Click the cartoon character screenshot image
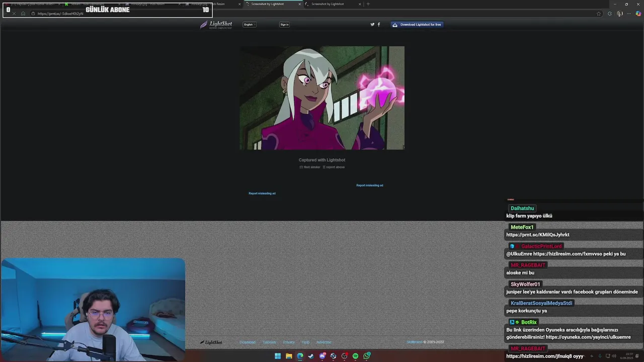This screenshot has height=362, width=644. pyautogui.click(x=322, y=98)
